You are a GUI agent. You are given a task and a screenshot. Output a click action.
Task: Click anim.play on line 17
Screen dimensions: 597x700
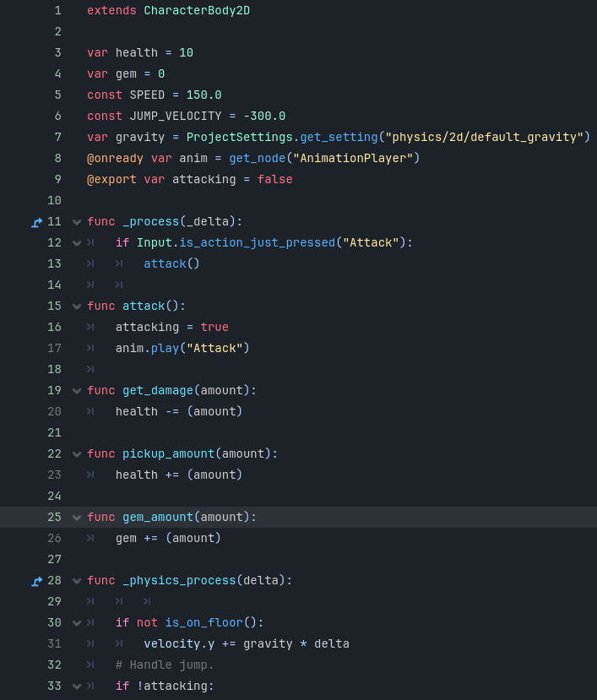tap(148, 348)
